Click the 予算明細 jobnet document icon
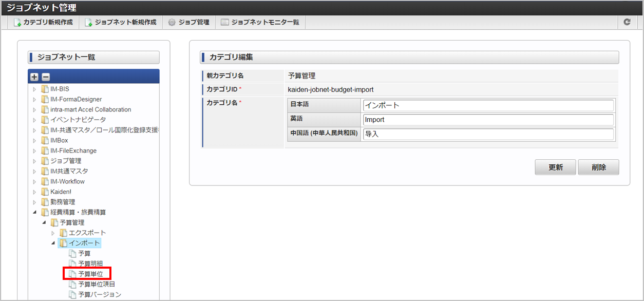This screenshot has width=644, height=301. 72,264
